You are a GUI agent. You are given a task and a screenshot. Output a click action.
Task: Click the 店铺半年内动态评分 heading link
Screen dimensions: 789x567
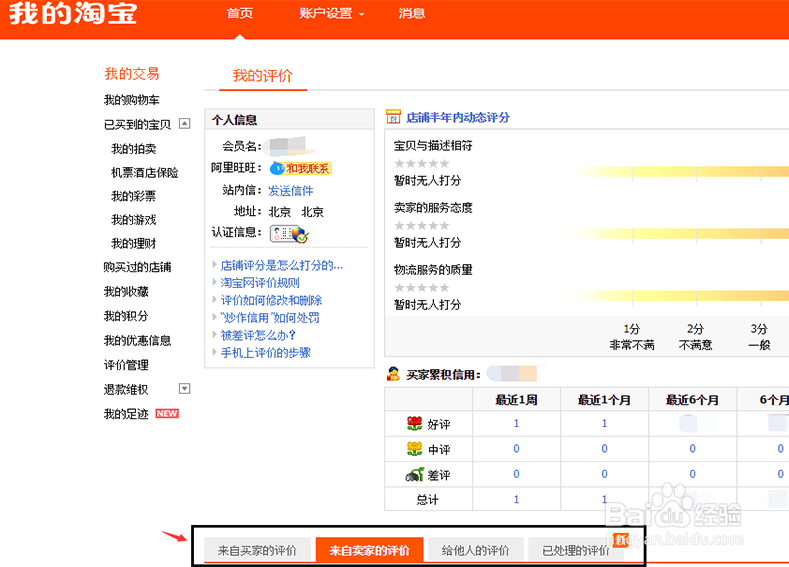tap(457, 117)
